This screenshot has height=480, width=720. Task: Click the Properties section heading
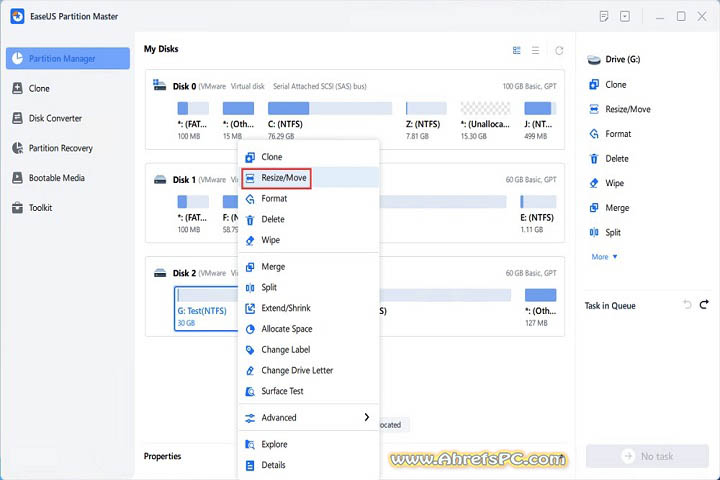tap(162, 456)
